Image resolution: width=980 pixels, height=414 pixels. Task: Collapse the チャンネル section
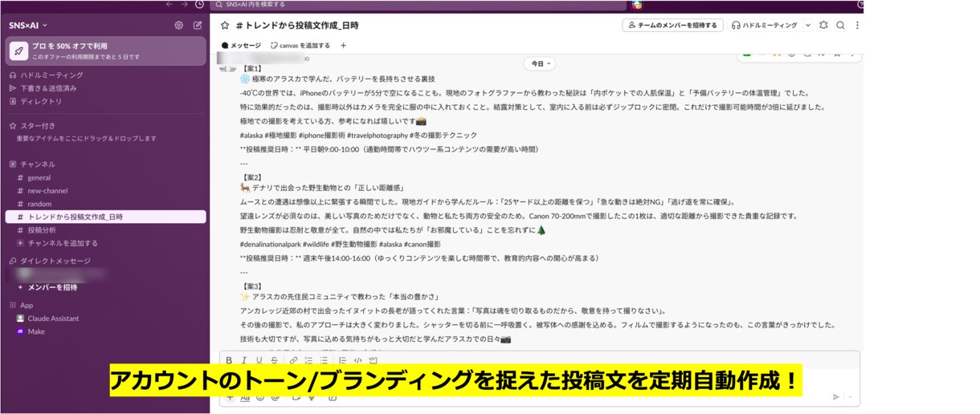tap(31, 164)
